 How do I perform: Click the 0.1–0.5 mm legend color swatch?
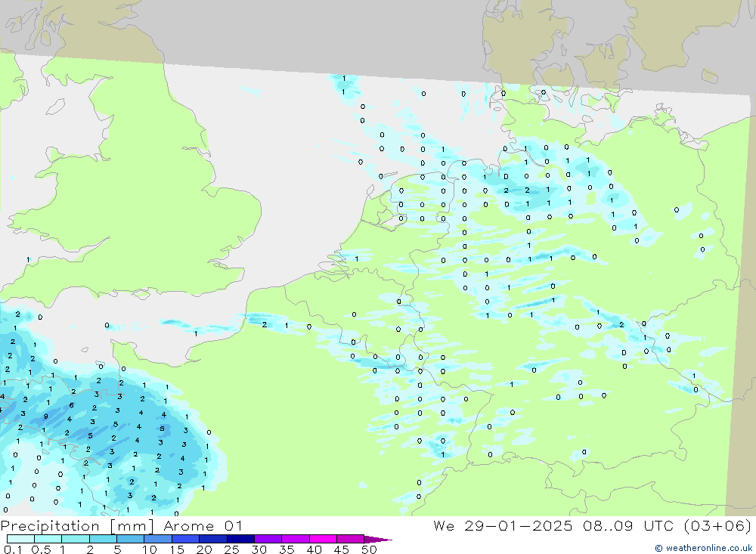(x=20, y=539)
